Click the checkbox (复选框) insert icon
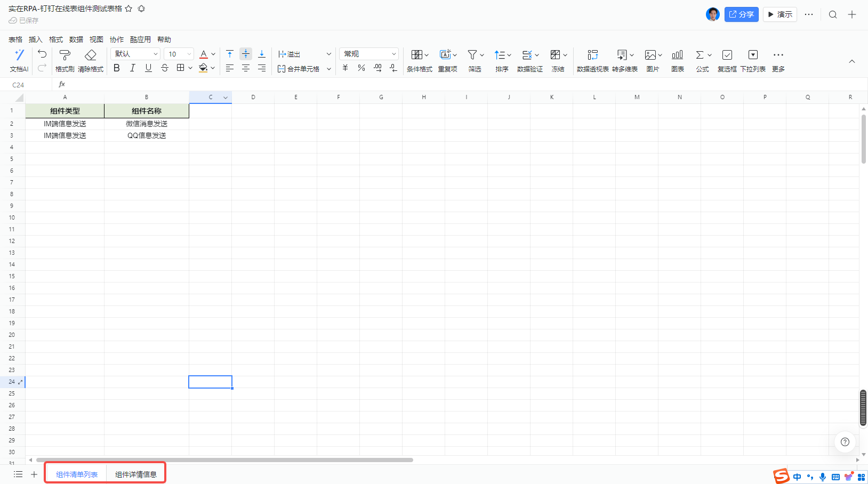The image size is (868, 484). (727, 55)
